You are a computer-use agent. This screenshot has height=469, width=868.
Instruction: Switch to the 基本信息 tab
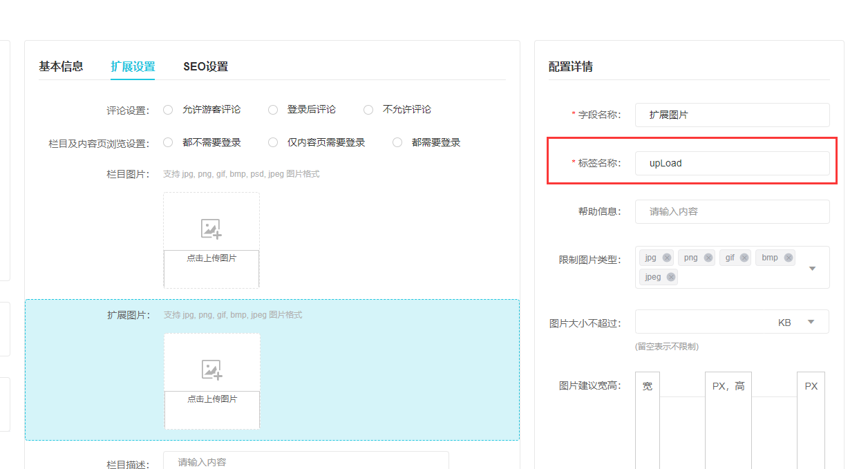61,66
